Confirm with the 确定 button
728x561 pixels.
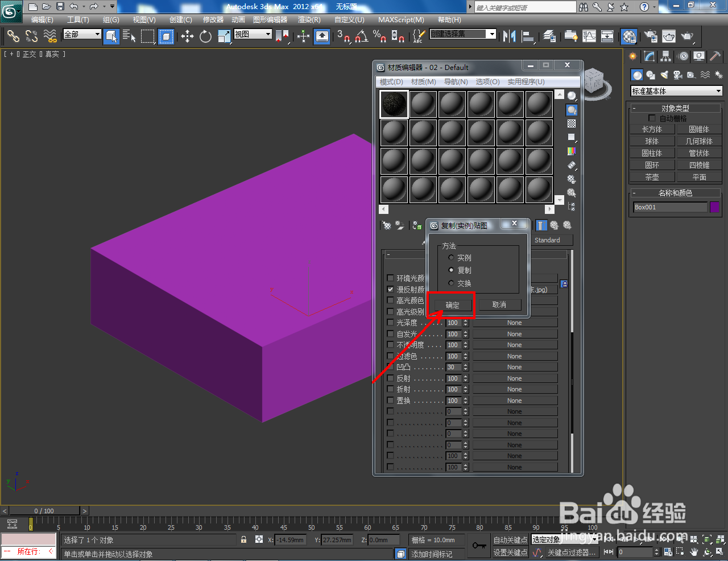453,305
